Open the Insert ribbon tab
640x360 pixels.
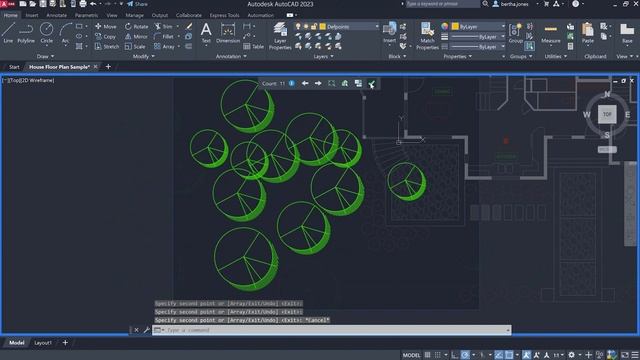click(x=32, y=15)
